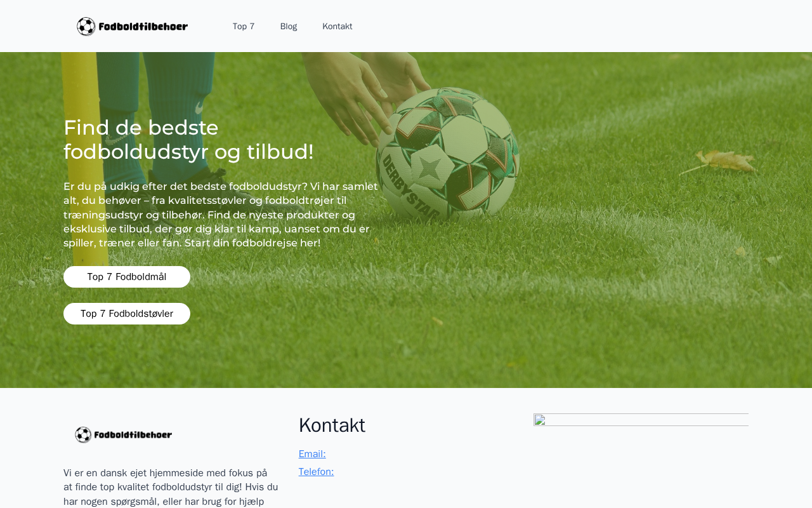This screenshot has width=812, height=508.
Task: Open the Email: link
Action: (x=312, y=454)
